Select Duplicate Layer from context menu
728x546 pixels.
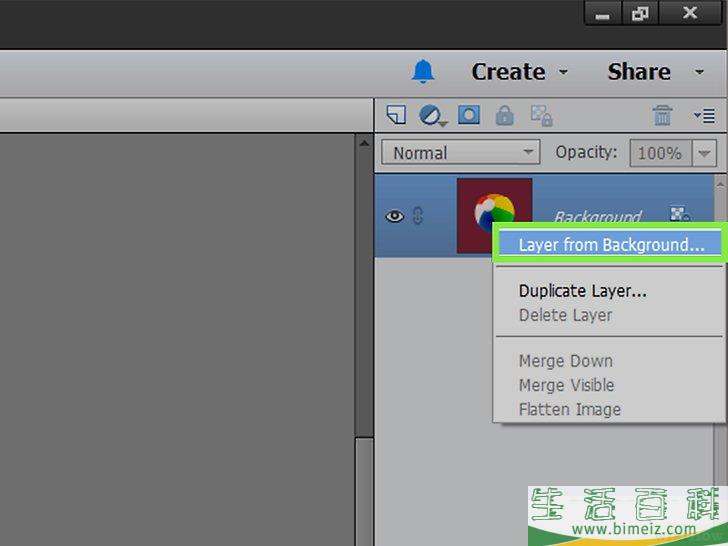pyautogui.click(x=582, y=291)
